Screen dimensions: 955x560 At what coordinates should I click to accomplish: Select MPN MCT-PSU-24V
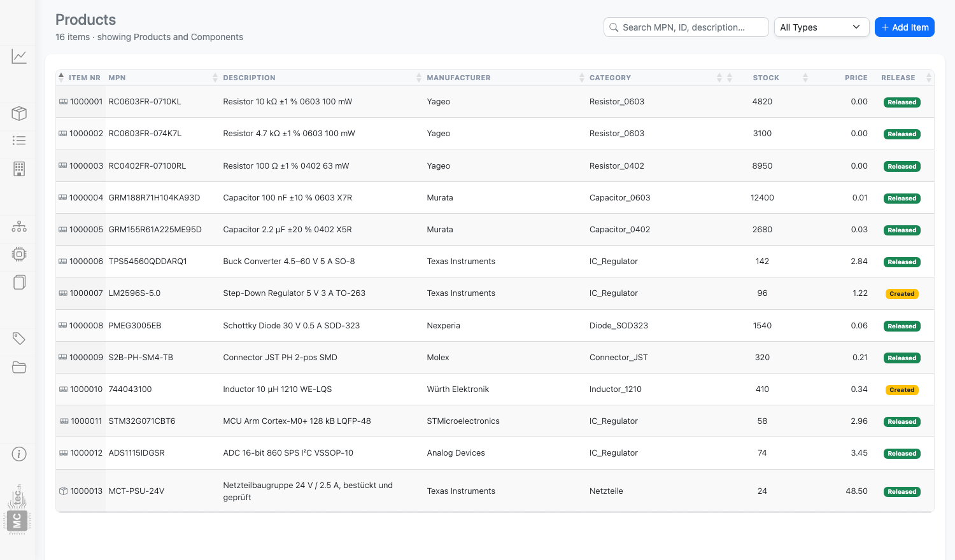point(137,491)
